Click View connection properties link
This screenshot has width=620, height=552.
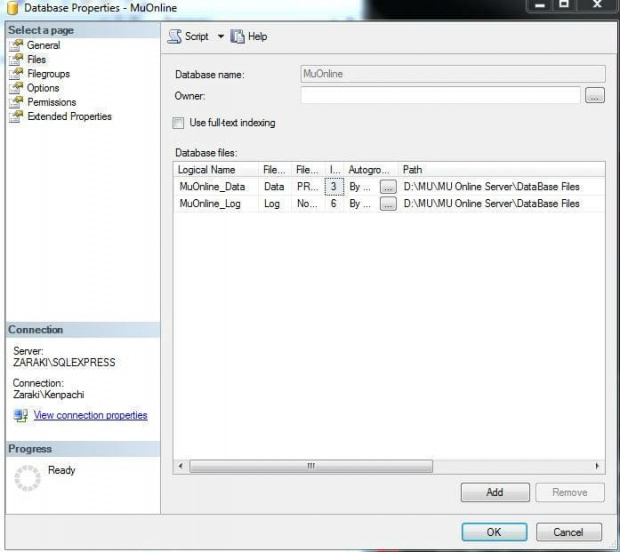tap(90, 415)
